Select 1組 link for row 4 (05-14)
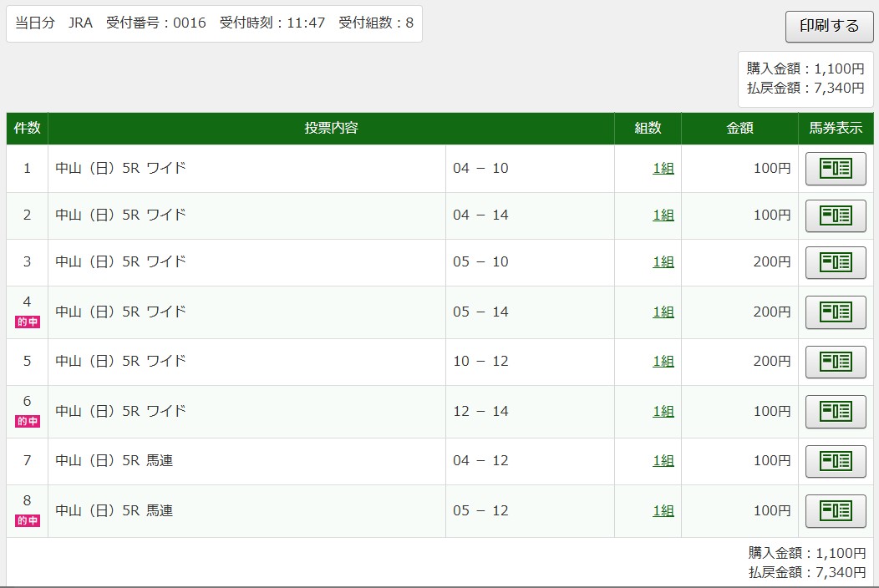 663,312
